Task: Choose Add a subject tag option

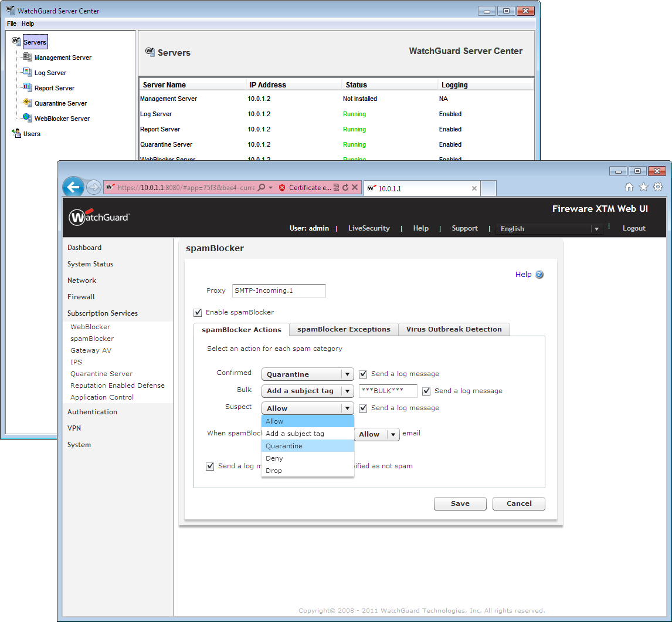Action: coord(308,434)
